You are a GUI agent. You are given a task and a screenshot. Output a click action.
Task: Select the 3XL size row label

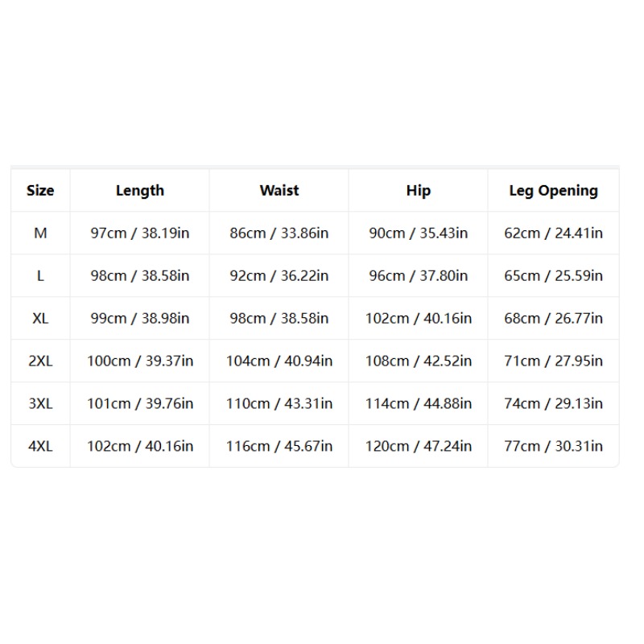coord(40,403)
